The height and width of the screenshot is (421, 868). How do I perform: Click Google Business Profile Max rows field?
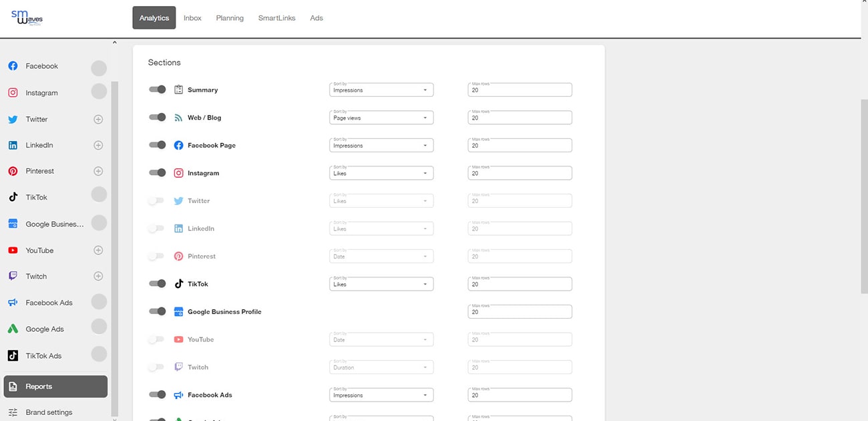tap(520, 311)
